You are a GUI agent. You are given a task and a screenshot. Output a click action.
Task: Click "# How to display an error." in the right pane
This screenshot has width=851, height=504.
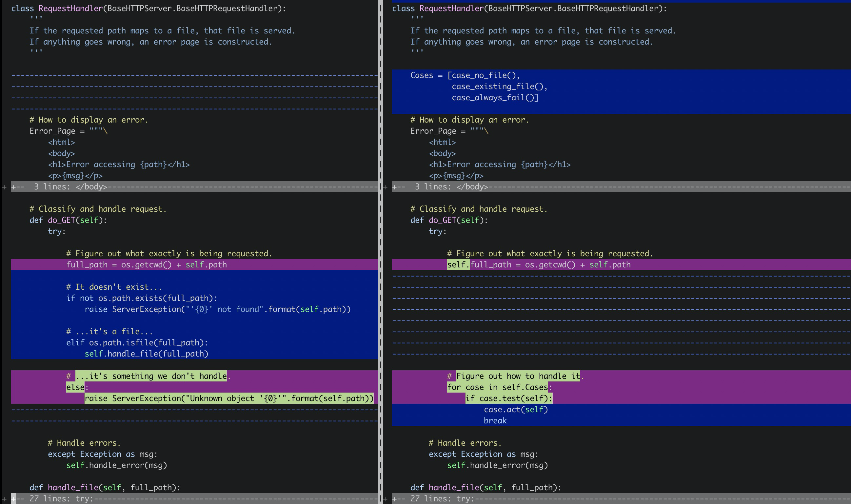pyautogui.click(x=469, y=120)
